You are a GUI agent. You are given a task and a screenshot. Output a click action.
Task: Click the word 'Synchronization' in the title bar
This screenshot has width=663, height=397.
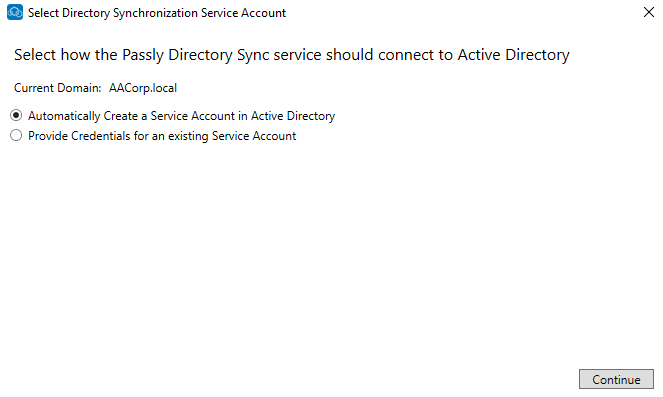[x=155, y=13]
